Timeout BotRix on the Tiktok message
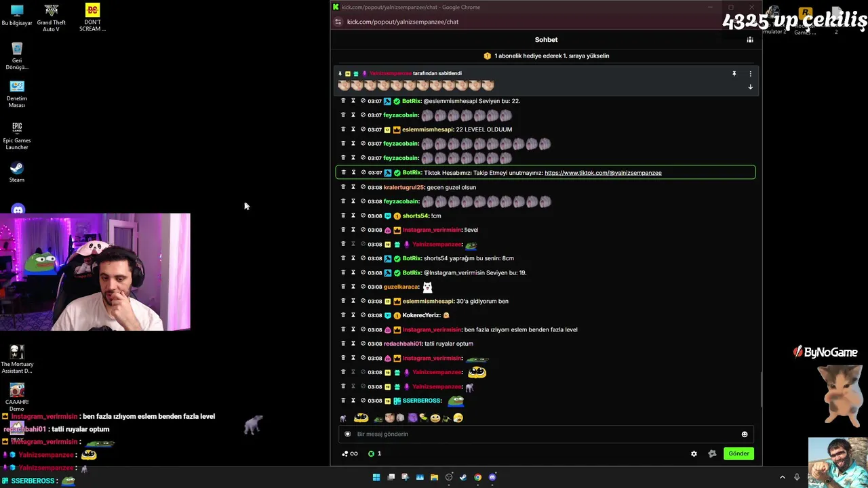Image resolution: width=868 pixels, height=488 pixels. 353,173
